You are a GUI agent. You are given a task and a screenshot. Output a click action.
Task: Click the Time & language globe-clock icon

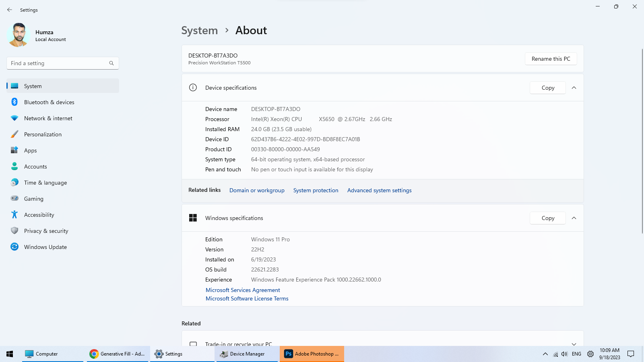14,182
